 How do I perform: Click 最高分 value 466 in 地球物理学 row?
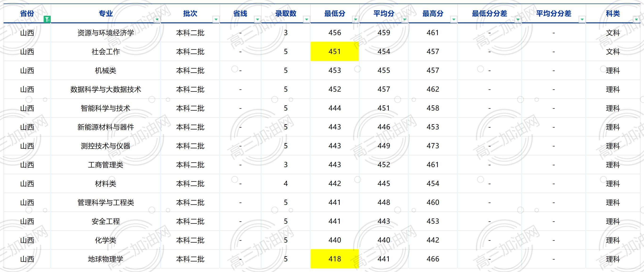pos(433,259)
